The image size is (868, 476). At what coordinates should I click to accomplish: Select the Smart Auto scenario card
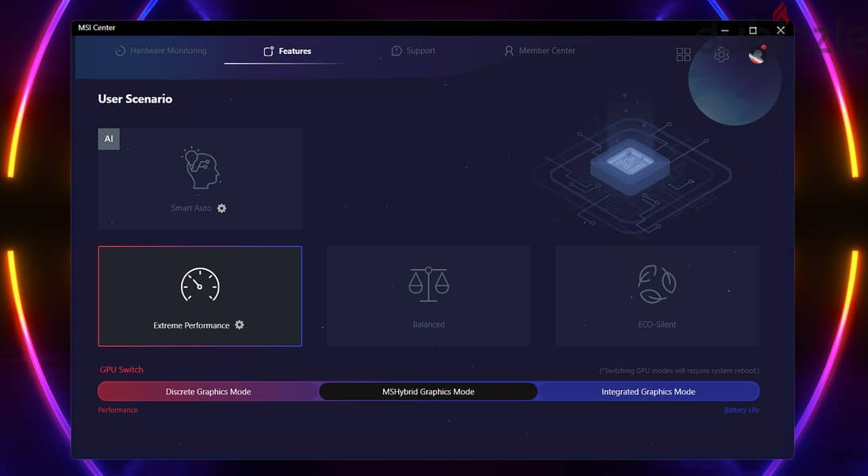point(200,178)
